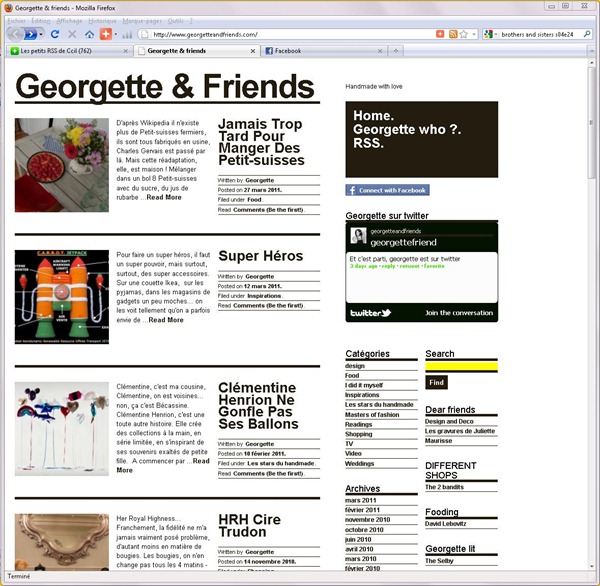The width and height of the screenshot is (600, 586).
Task: Open Les gravures de Juliette link
Action: (x=460, y=431)
